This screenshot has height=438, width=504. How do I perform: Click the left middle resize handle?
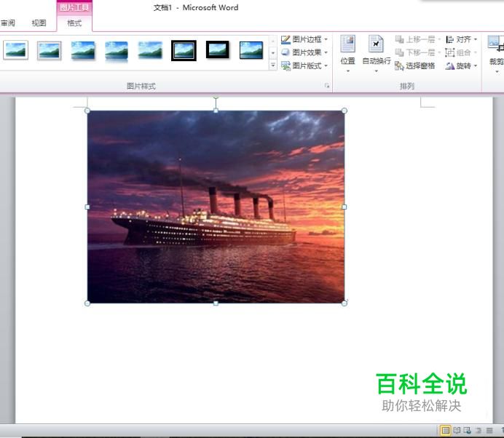coord(87,207)
